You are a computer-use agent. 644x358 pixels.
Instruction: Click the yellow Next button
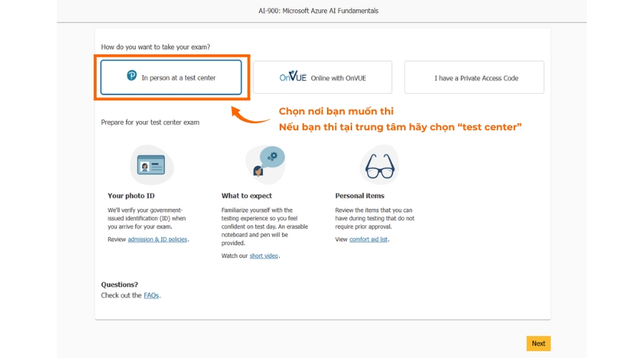click(538, 344)
